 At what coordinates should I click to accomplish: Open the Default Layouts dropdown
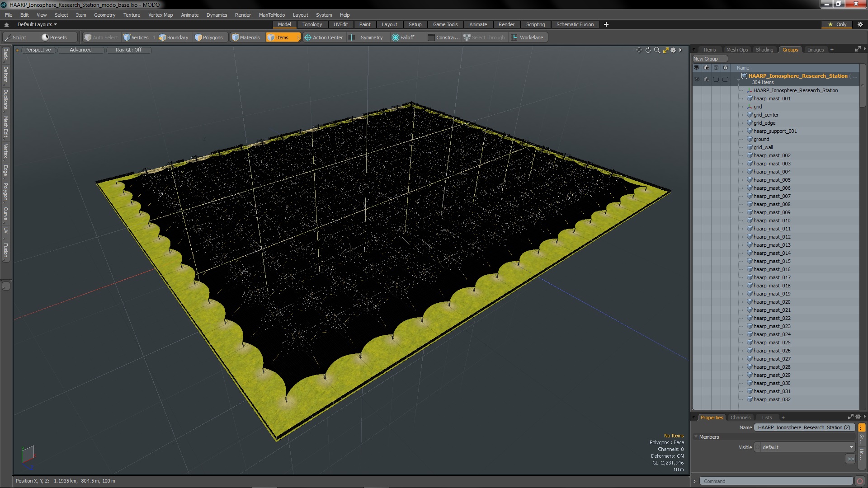(37, 24)
